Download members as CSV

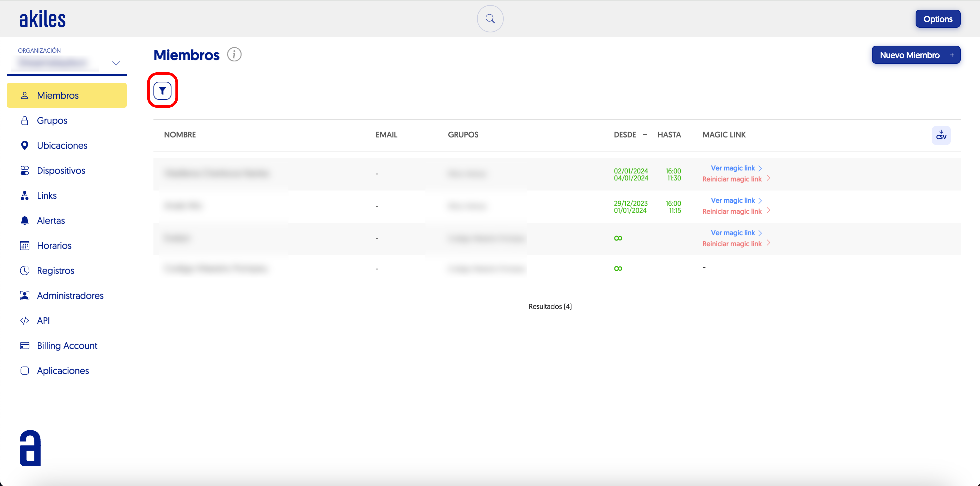point(941,135)
